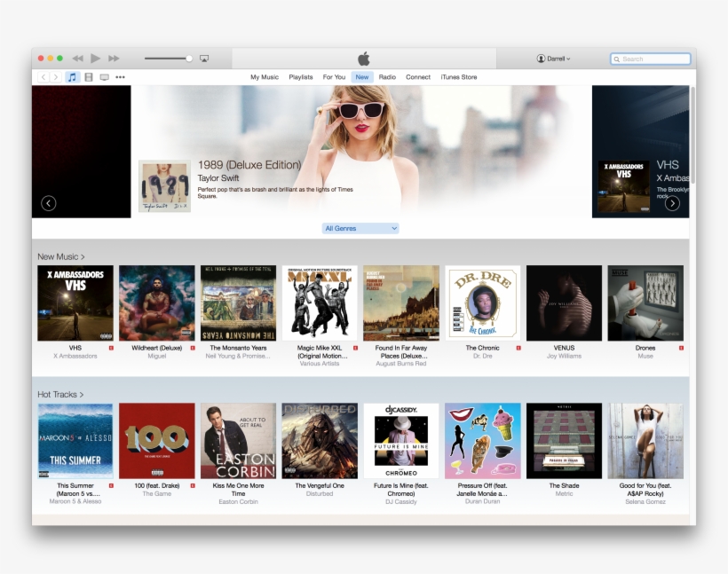728x574 pixels.
Task: Show the next featured banner
Action: coord(672,203)
